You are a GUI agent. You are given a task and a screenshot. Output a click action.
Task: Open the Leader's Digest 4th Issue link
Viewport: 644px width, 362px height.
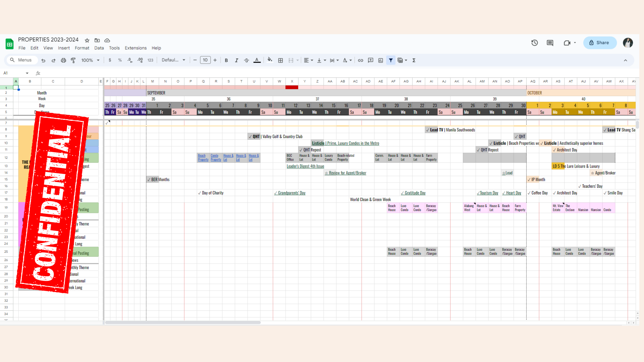(305, 166)
